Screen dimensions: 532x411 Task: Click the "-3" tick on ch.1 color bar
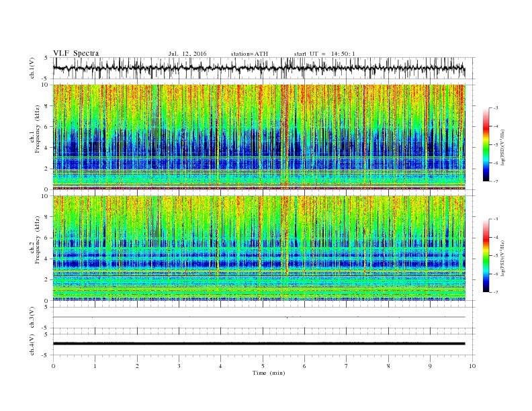496,108
